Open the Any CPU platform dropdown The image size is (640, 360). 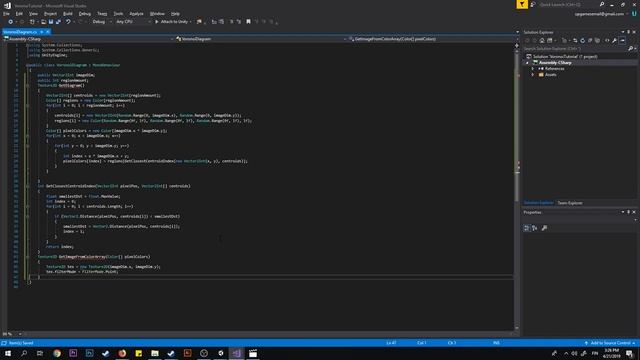133,22
